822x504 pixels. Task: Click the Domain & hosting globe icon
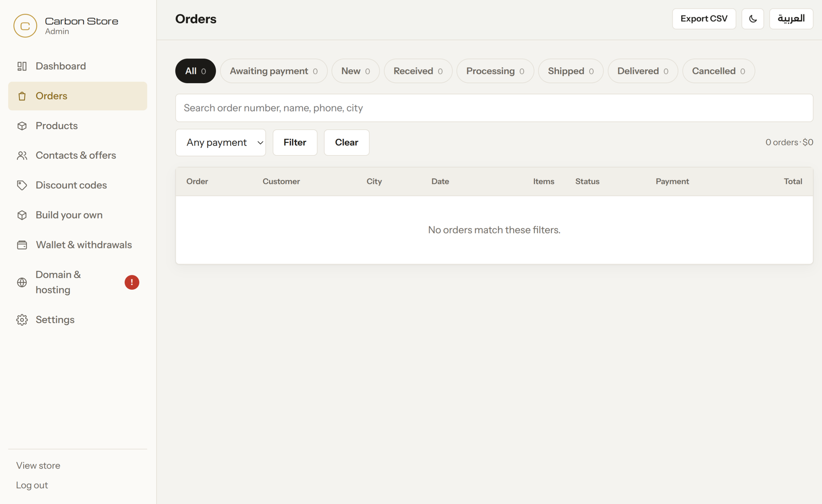coord(22,283)
